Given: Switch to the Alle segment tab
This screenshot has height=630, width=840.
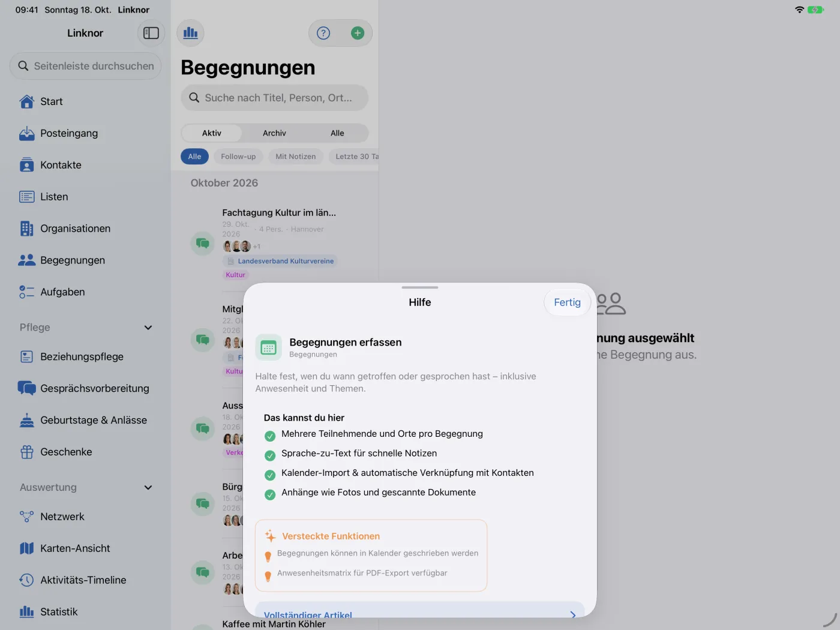Looking at the screenshot, I should pos(337,133).
